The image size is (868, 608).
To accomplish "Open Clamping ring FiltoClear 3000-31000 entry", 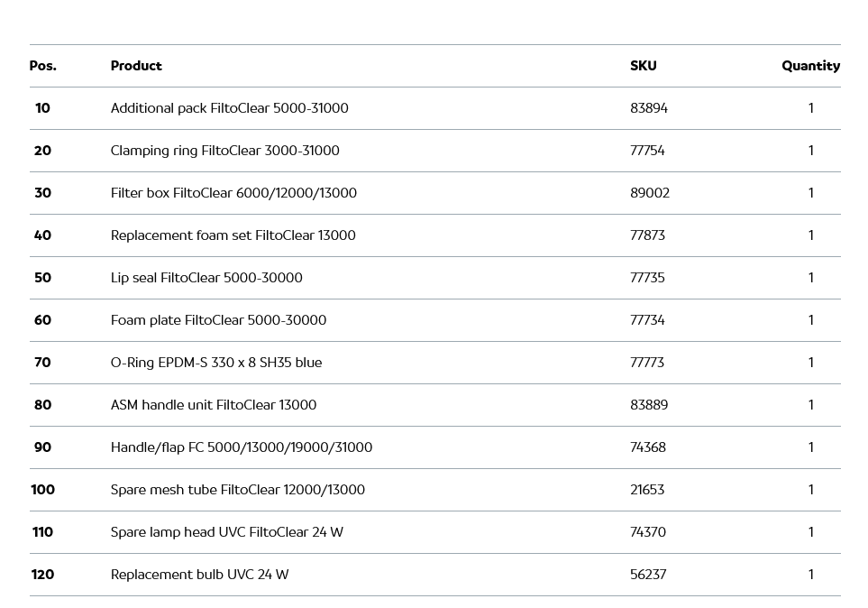I will [x=224, y=151].
